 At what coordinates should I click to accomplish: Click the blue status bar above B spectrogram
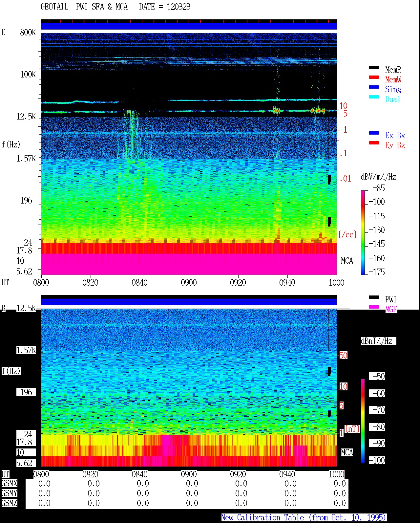coord(189,302)
